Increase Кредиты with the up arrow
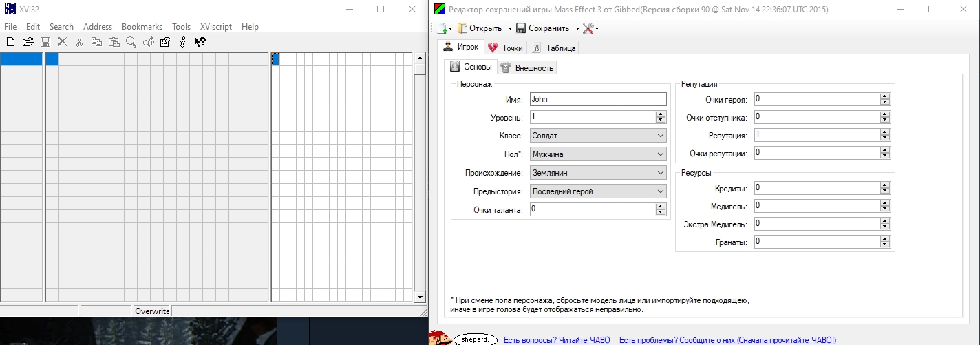Viewport: 980px width, 345px height. (x=885, y=185)
